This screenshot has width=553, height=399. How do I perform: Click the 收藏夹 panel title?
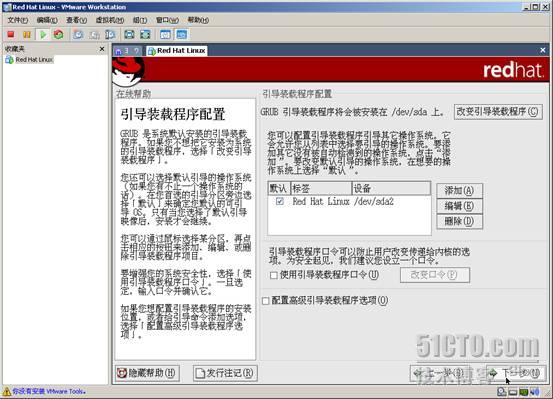click(x=15, y=49)
